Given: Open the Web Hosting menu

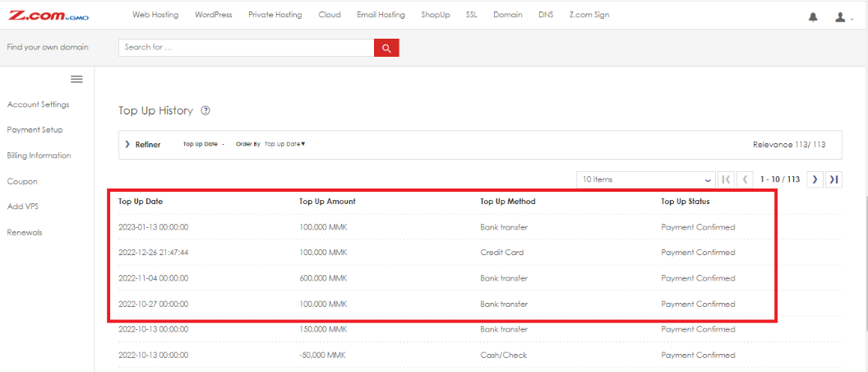Looking at the screenshot, I should [x=155, y=15].
